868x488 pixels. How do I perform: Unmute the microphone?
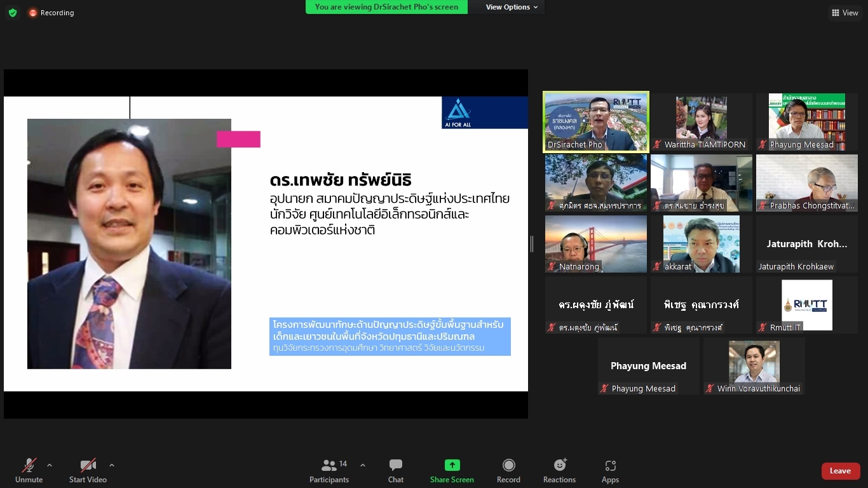(x=29, y=471)
